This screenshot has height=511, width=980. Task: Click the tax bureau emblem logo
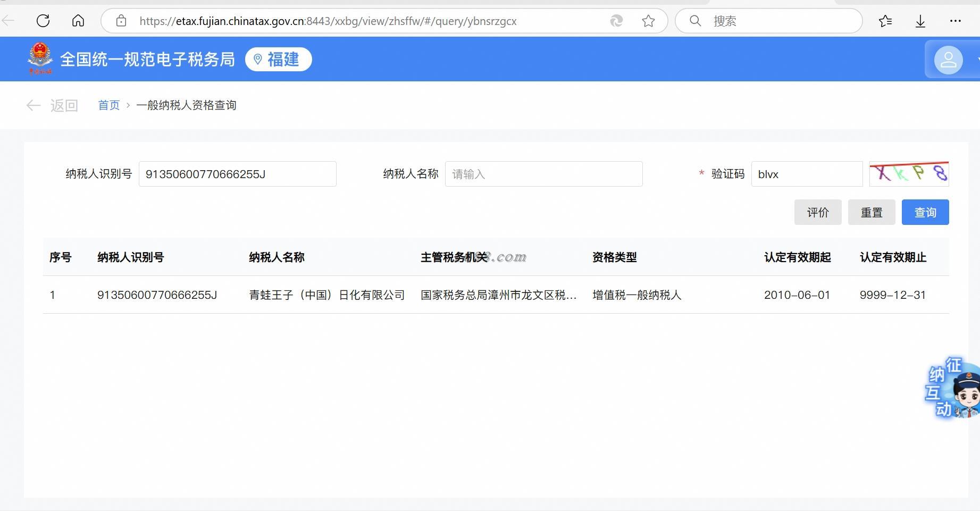[40, 58]
